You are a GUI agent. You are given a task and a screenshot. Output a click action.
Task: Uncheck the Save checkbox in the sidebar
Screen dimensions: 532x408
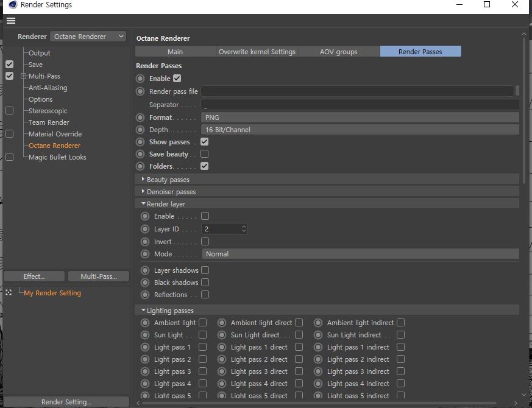10,65
